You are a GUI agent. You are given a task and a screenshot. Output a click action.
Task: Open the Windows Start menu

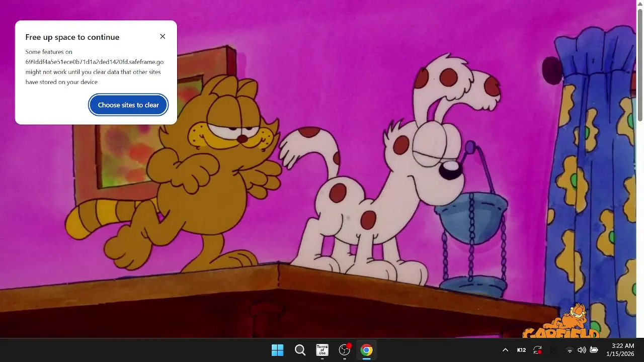[x=277, y=350]
